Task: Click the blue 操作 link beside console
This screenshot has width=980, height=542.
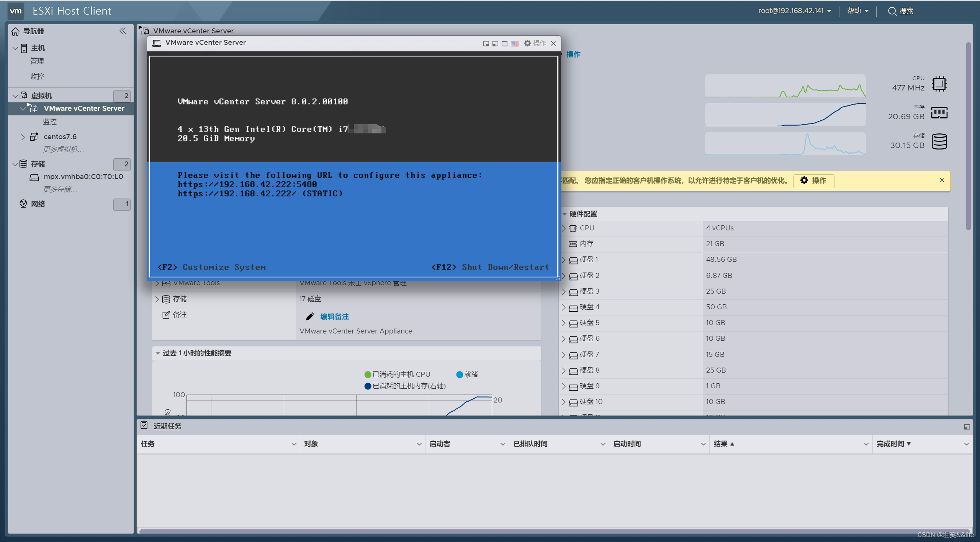Action: point(573,54)
